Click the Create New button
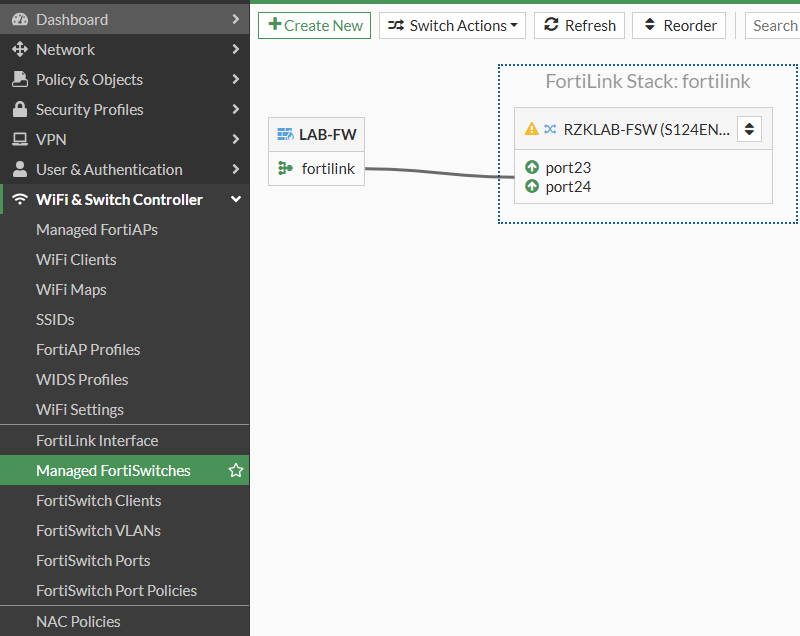The width and height of the screenshot is (800, 636). [314, 26]
